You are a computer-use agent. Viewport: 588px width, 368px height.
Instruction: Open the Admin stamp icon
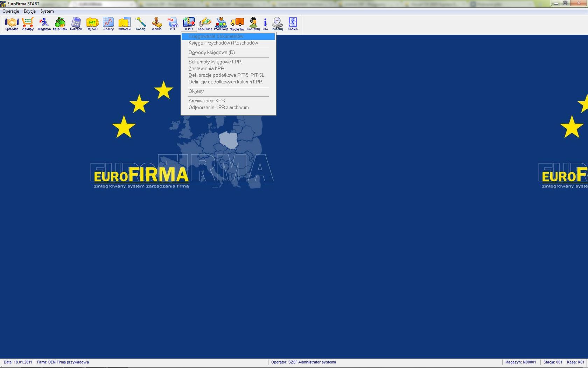pos(156,24)
